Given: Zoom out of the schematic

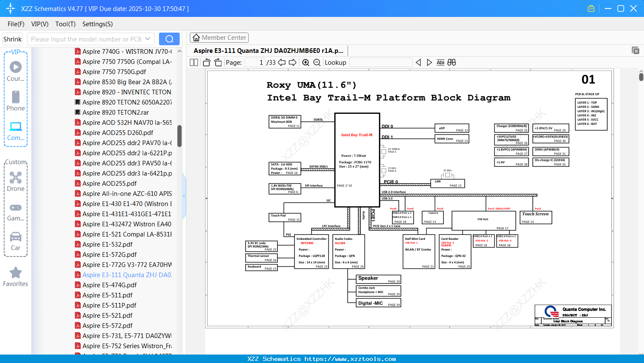Looking at the screenshot, I should (x=317, y=63).
